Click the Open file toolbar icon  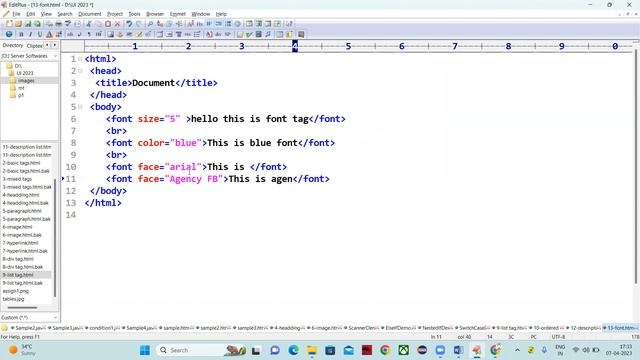(x=18, y=24)
